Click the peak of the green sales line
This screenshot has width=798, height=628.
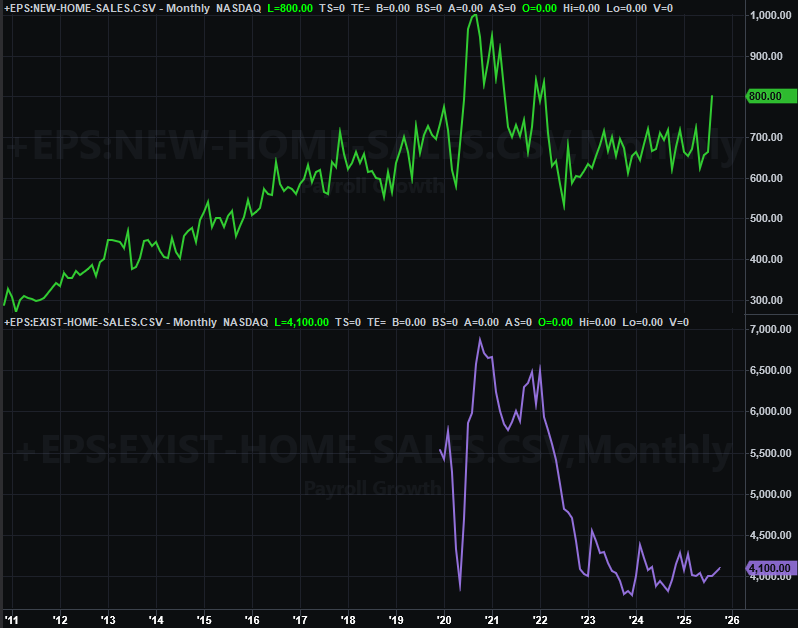[474, 15]
